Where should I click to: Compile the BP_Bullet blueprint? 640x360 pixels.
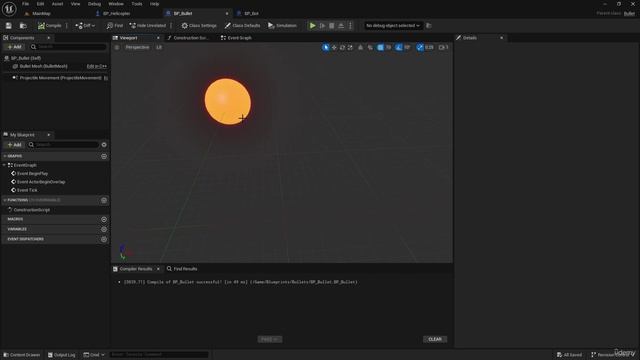50,26
